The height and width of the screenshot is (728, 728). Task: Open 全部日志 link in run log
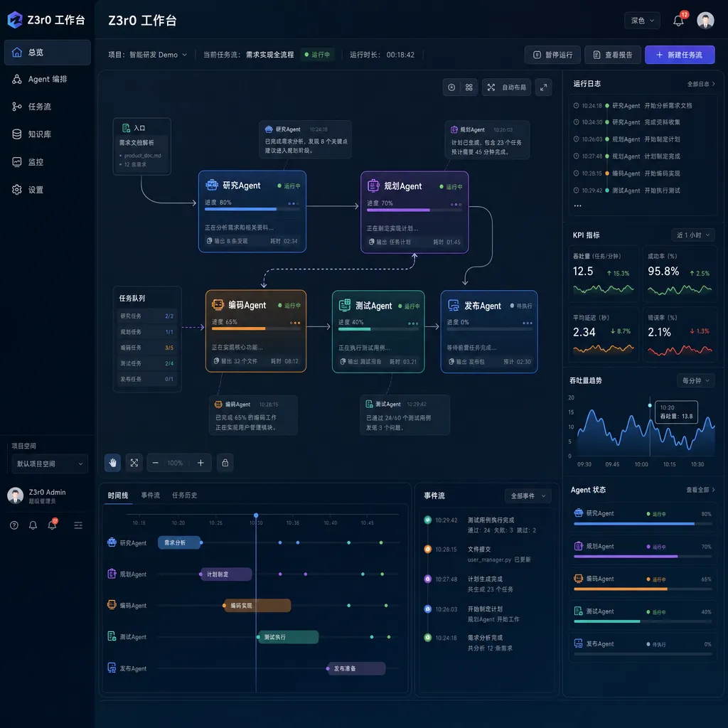click(700, 84)
